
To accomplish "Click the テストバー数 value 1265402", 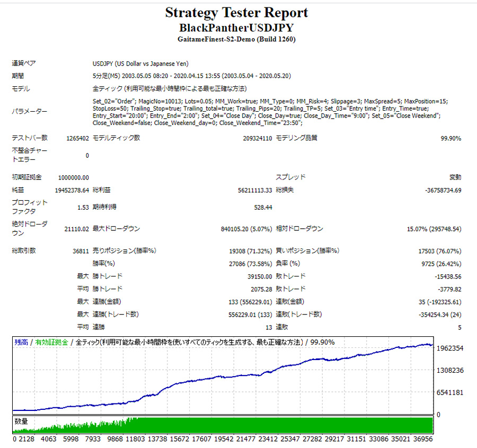I will [x=77, y=138].
